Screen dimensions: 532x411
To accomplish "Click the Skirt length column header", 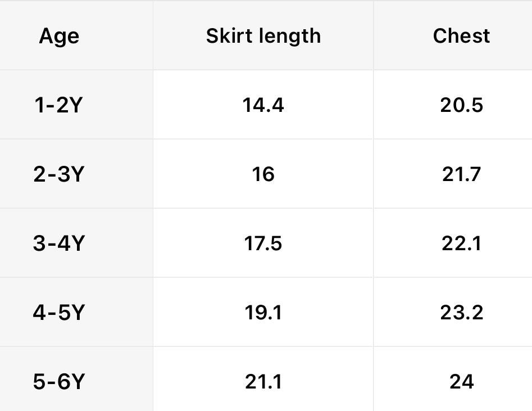I will click(x=263, y=36).
